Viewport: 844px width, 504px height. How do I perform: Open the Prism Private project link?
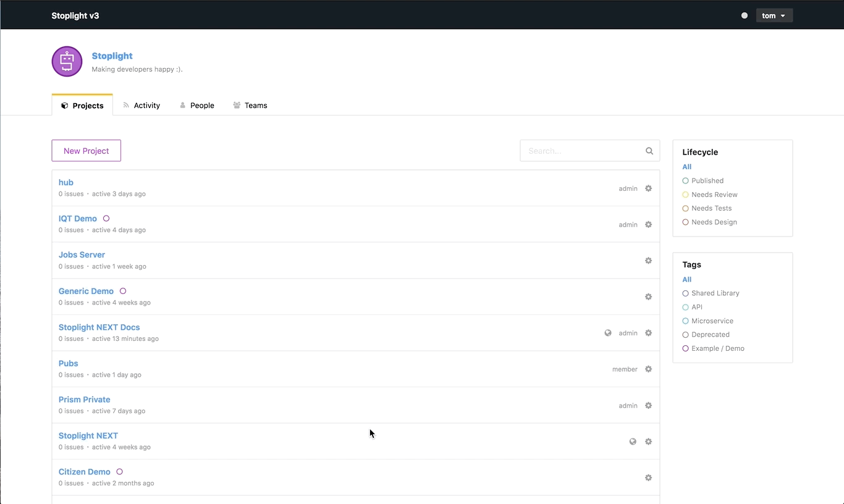tap(85, 400)
